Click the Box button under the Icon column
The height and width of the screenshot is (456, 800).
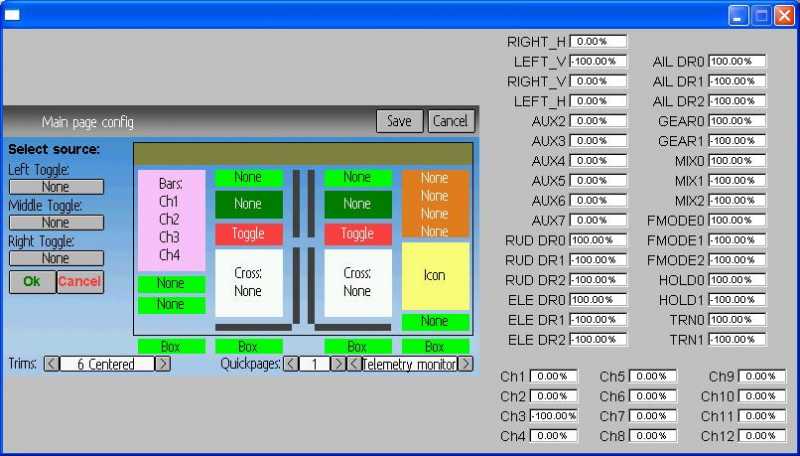pyautogui.click(x=435, y=346)
